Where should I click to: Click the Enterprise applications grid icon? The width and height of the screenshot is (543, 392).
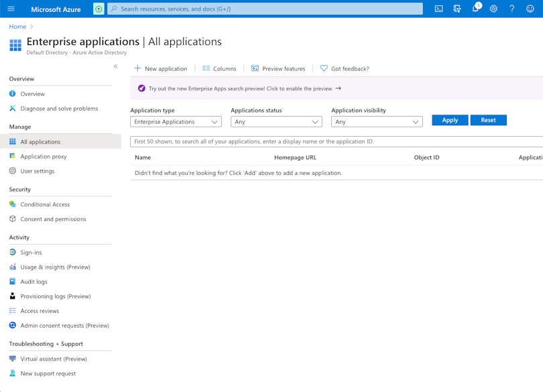click(15, 46)
